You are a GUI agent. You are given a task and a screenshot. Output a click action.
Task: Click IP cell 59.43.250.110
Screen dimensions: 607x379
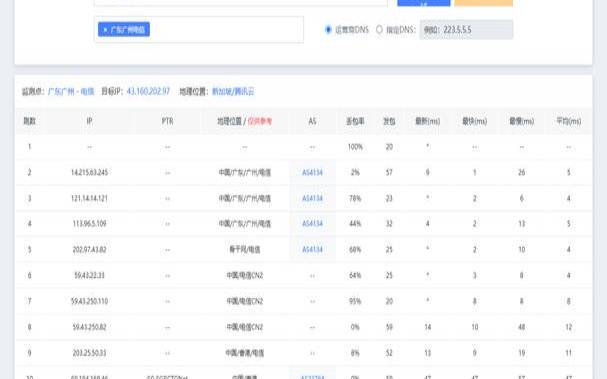(x=89, y=301)
